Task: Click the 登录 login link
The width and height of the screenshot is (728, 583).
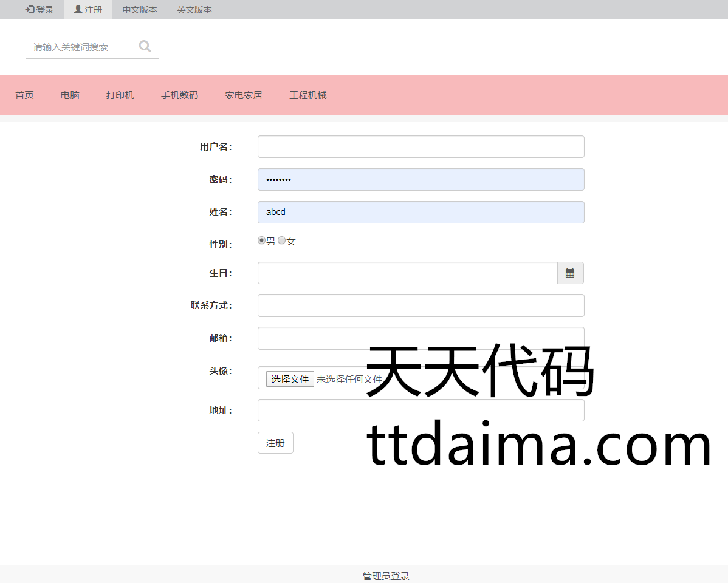Action: pyautogui.click(x=39, y=10)
